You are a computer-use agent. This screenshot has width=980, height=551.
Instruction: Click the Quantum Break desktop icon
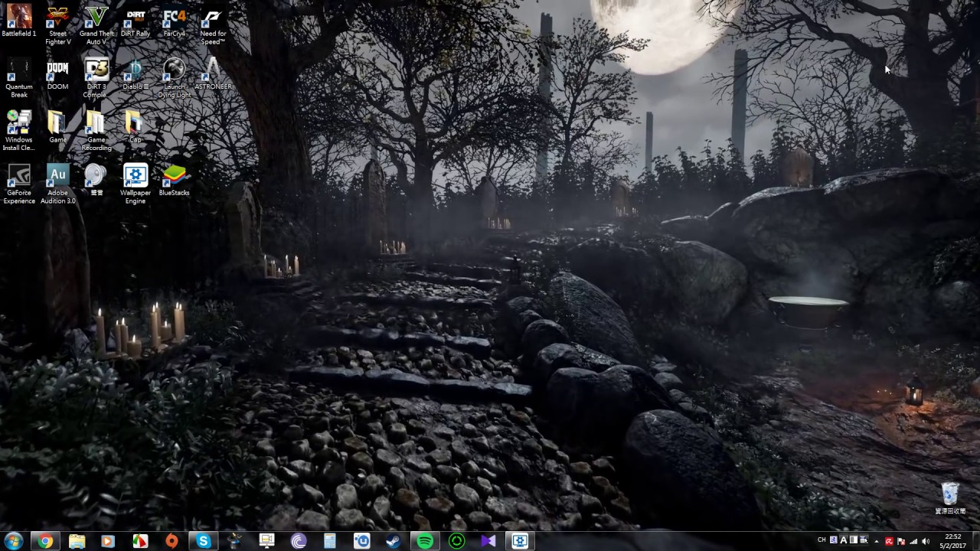click(x=19, y=77)
